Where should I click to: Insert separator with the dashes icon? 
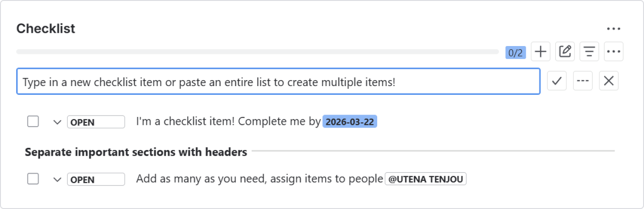coord(583,81)
